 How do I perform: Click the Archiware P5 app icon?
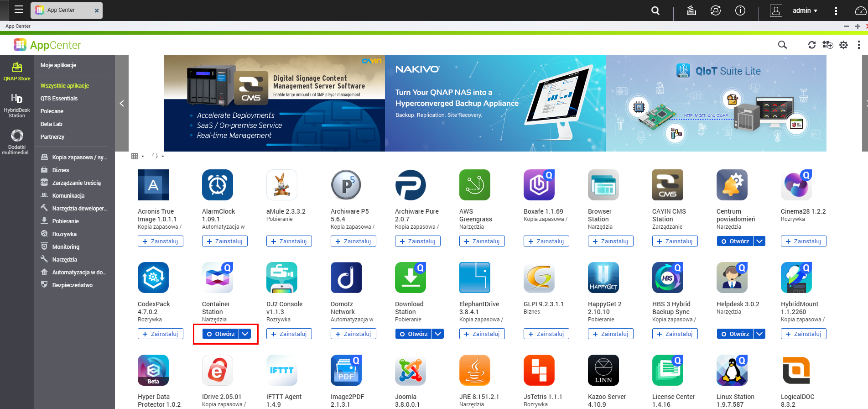point(346,185)
